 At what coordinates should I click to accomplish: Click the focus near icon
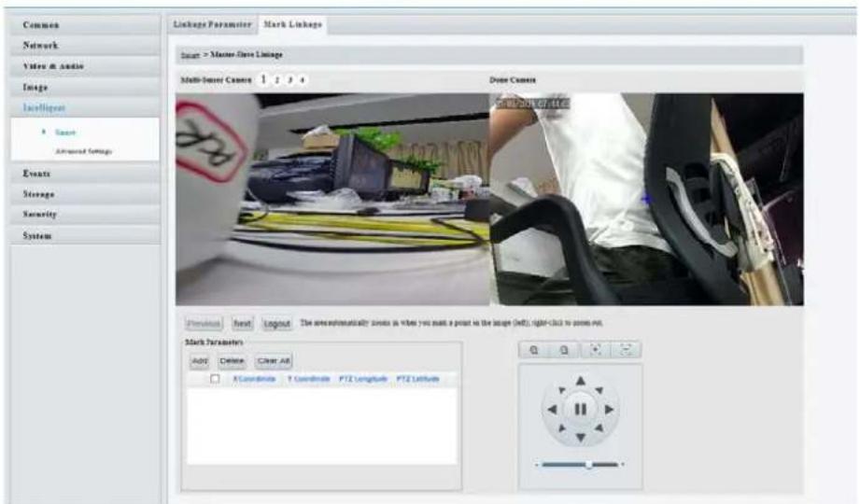pos(596,350)
